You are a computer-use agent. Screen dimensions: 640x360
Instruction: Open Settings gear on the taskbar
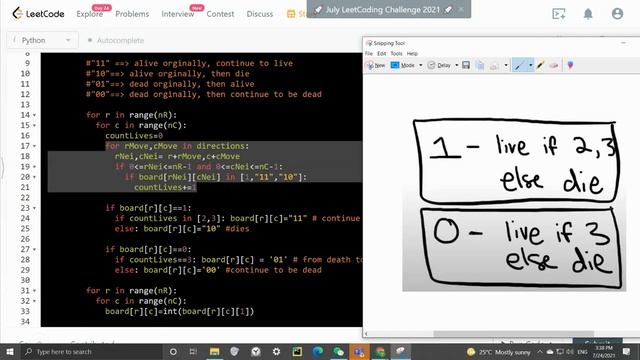pyautogui.click(x=276, y=351)
